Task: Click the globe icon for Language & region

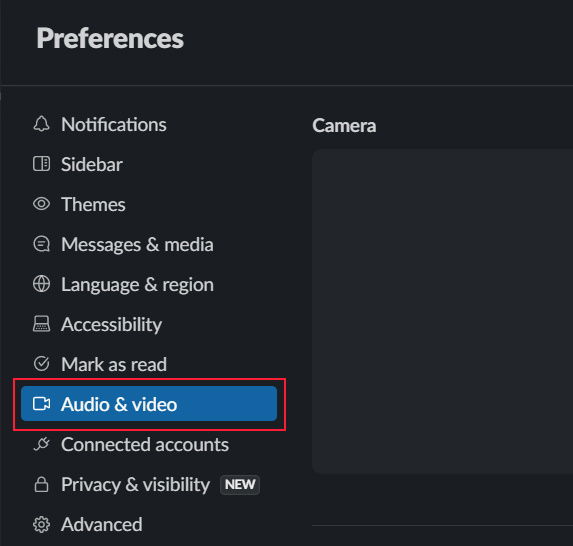Action: click(x=41, y=284)
